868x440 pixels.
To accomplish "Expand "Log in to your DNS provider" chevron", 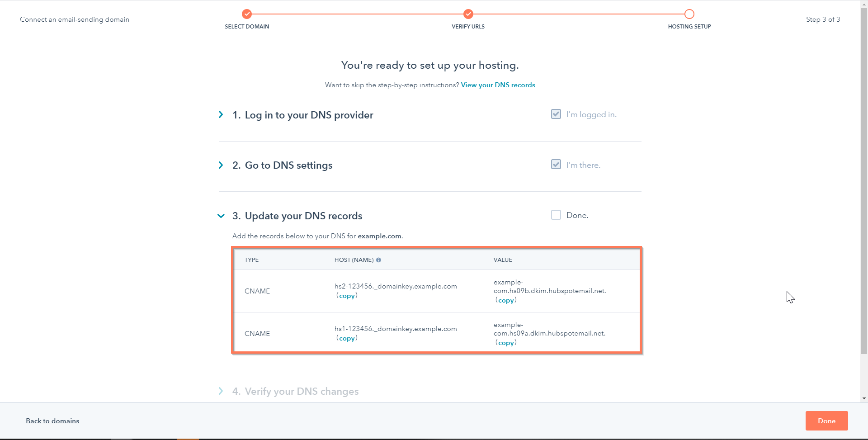I will tap(221, 115).
